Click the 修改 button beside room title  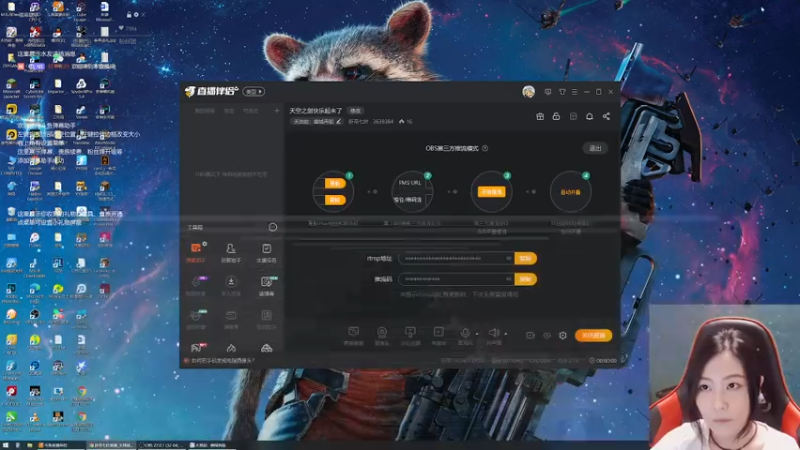(355, 111)
